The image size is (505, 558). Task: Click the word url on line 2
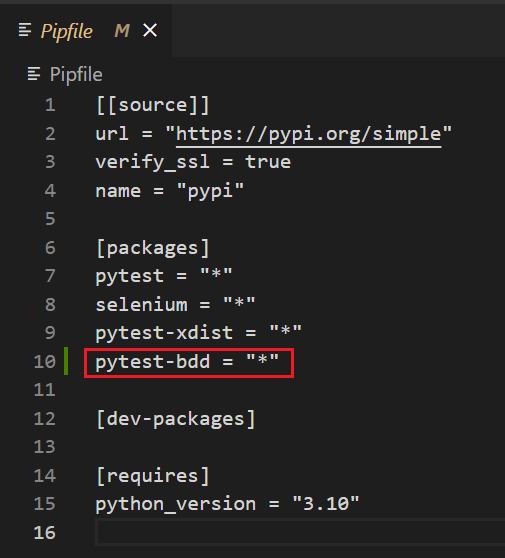click(x=112, y=134)
